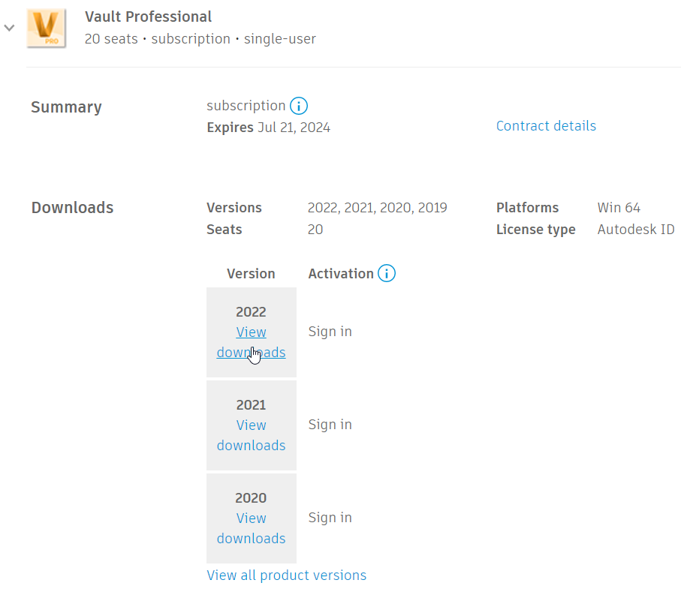Viewport: 681px width, 616px height.
Task: Open the Activation info tooltip icon
Action: [387, 273]
